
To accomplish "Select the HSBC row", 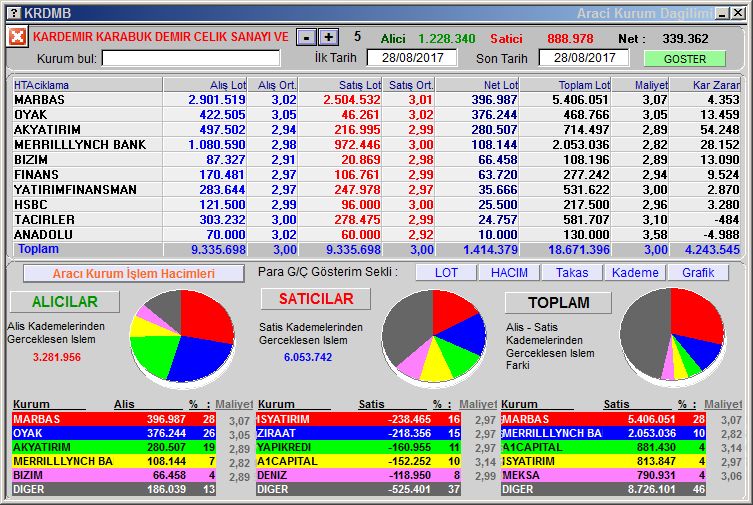I will coord(376,204).
